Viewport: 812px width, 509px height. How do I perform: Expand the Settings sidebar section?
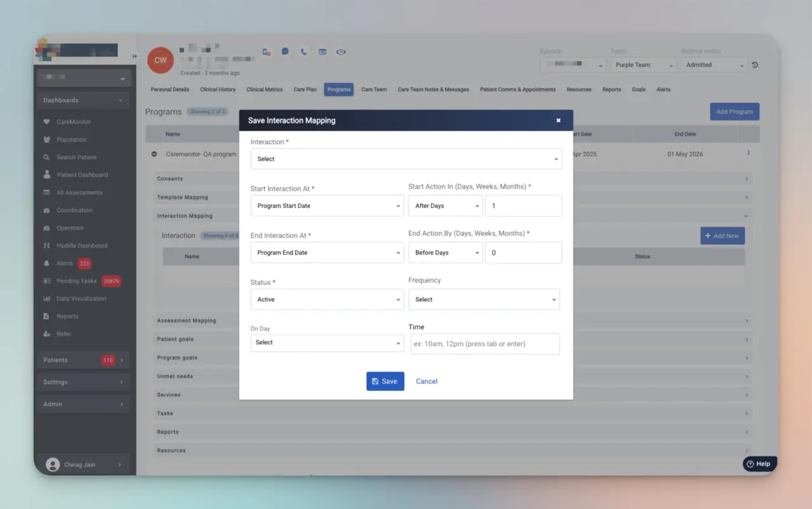coord(83,382)
